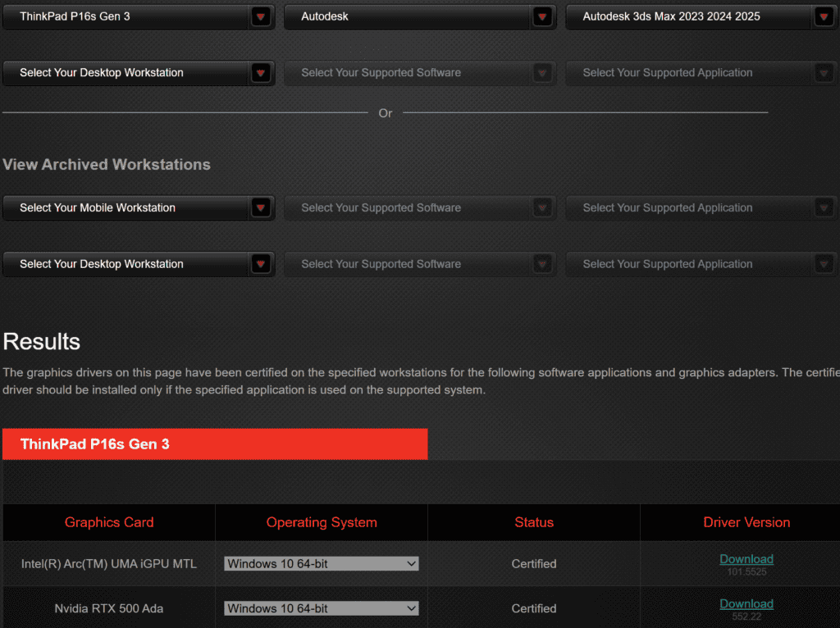Download driver 101.5525 for Intel Arc
Viewport: 840px width, 628px height.
(746, 559)
